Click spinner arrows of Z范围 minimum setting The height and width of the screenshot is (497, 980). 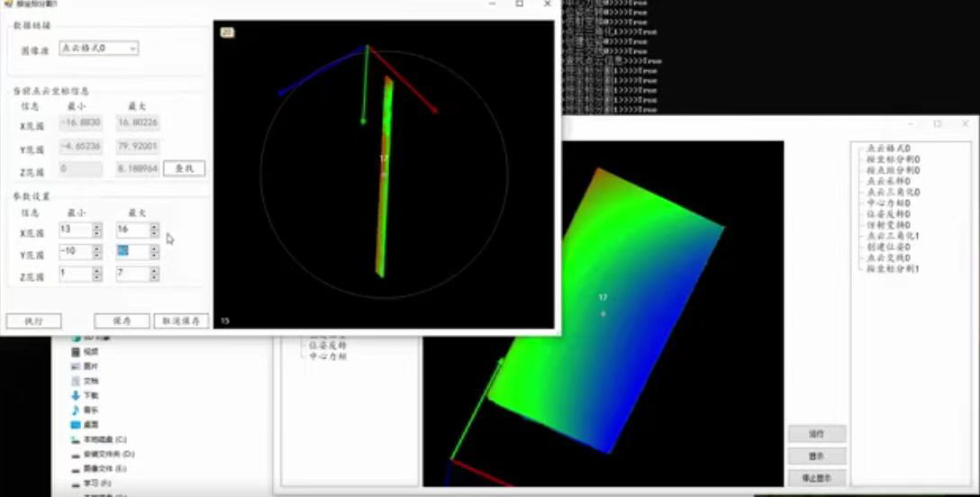click(97, 274)
